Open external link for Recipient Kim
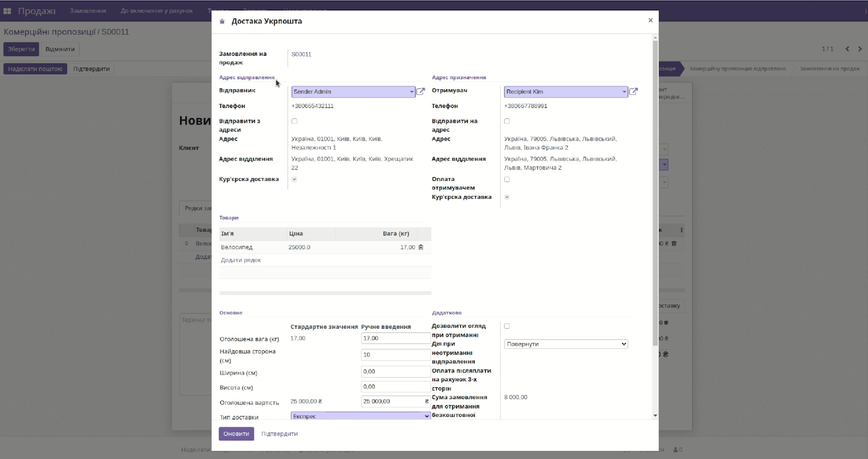868x459 pixels. point(633,92)
